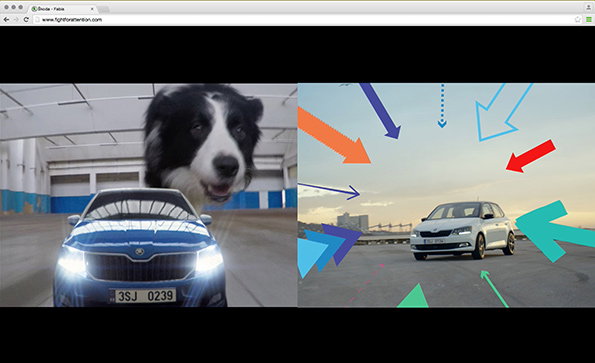The image size is (595, 363).
Task: Click the browser forward arrow
Action: coord(16,19)
